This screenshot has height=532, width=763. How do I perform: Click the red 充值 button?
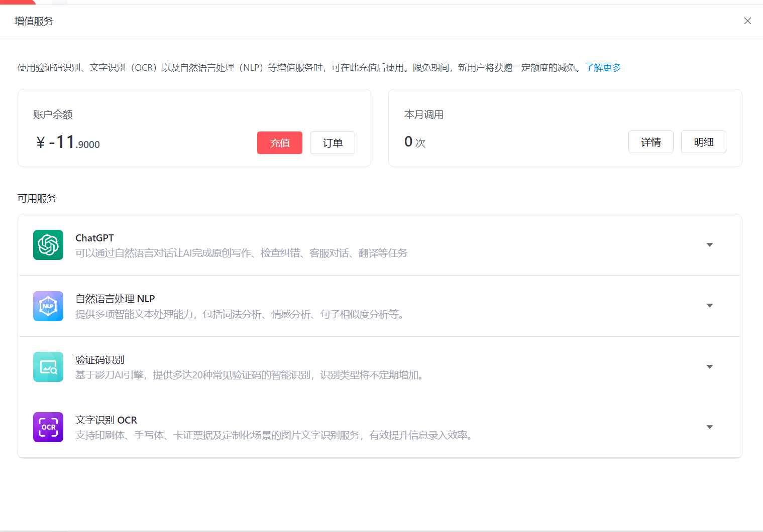pos(280,143)
